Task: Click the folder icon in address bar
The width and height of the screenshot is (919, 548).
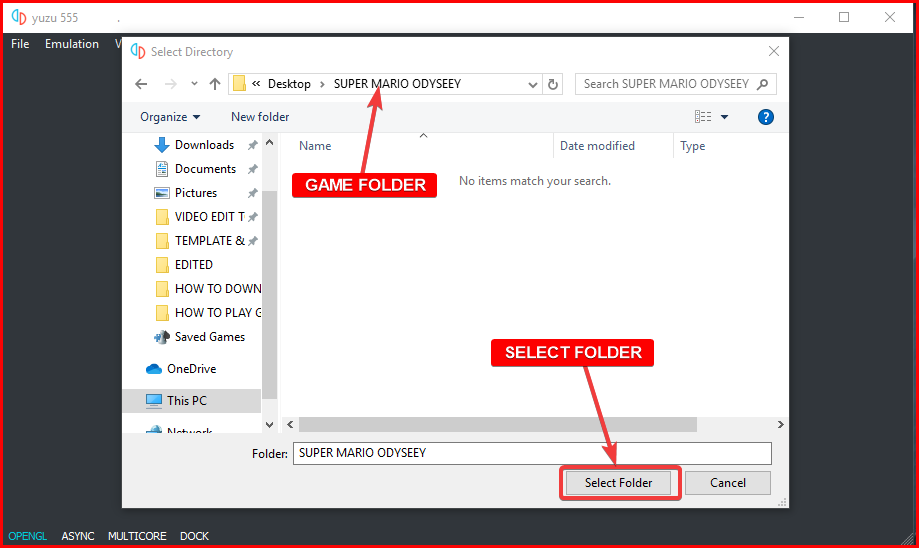Action: tap(239, 84)
